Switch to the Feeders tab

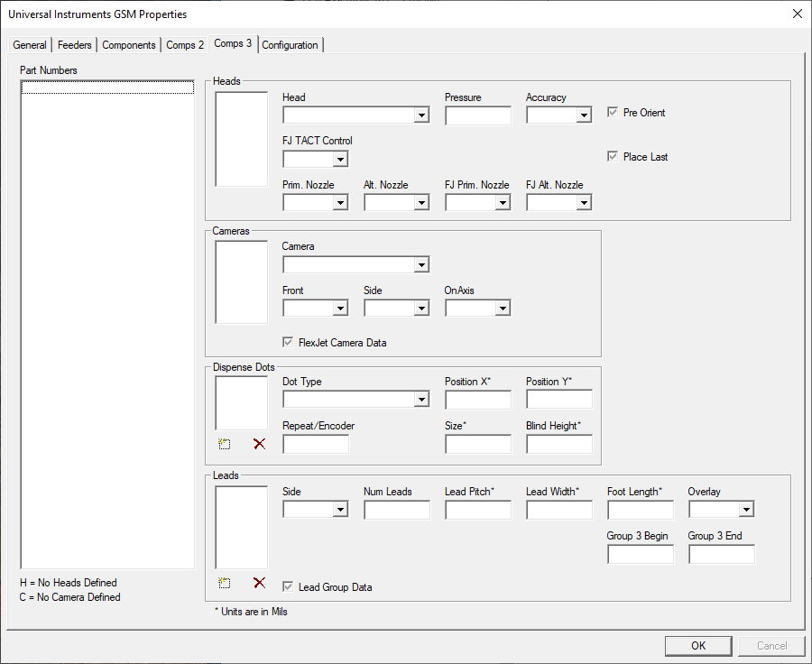(x=74, y=44)
